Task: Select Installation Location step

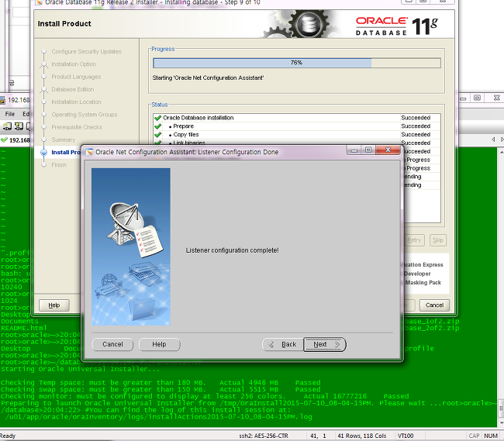Action: (76, 102)
